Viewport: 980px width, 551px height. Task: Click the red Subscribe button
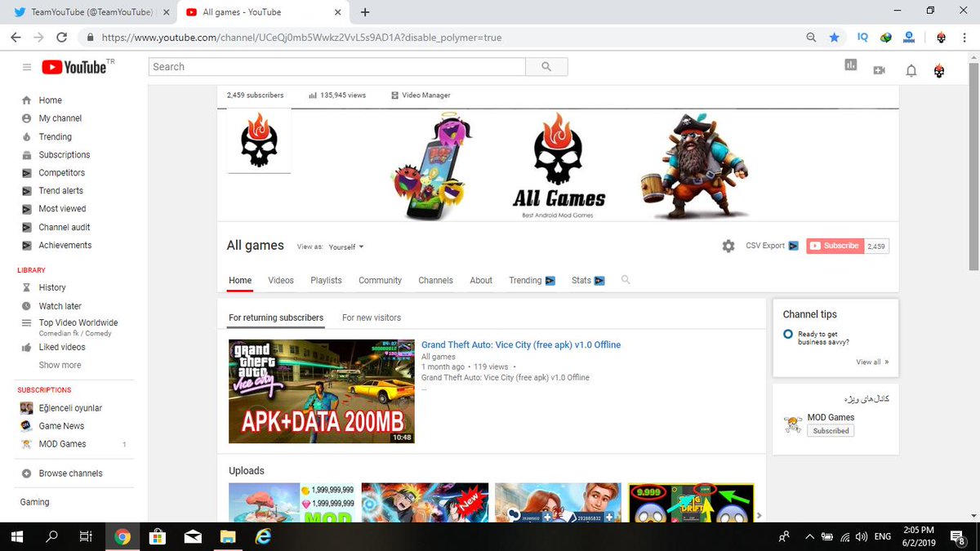(835, 246)
